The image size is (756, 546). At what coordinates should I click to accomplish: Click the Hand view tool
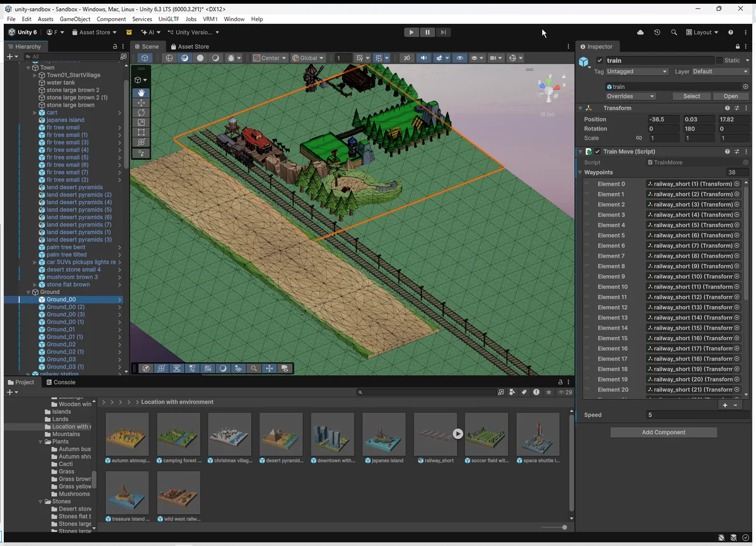pyautogui.click(x=141, y=93)
